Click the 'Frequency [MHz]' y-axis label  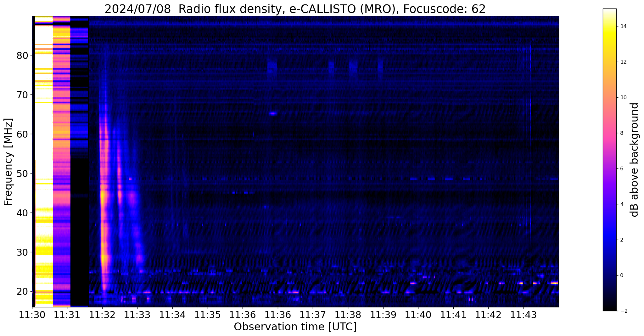point(8,162)
